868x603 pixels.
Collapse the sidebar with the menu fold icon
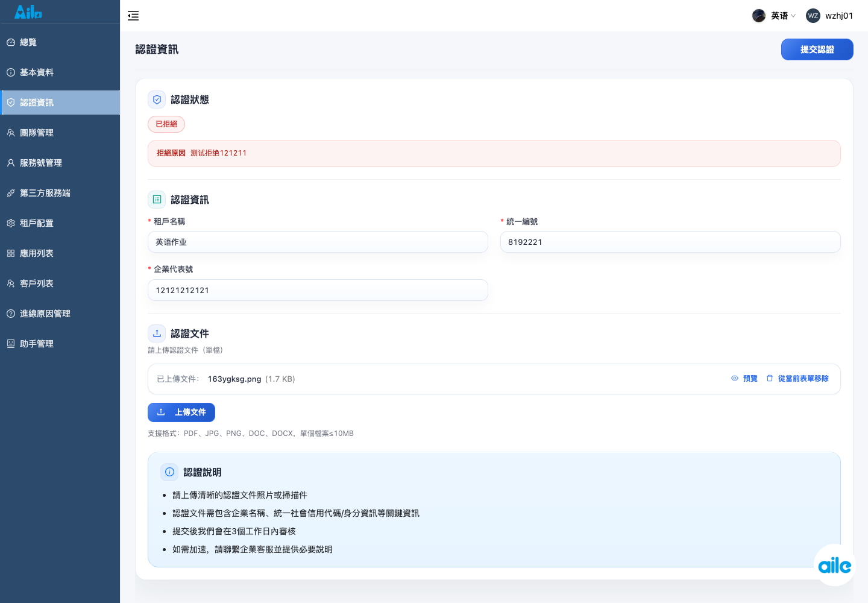[133, 16]
